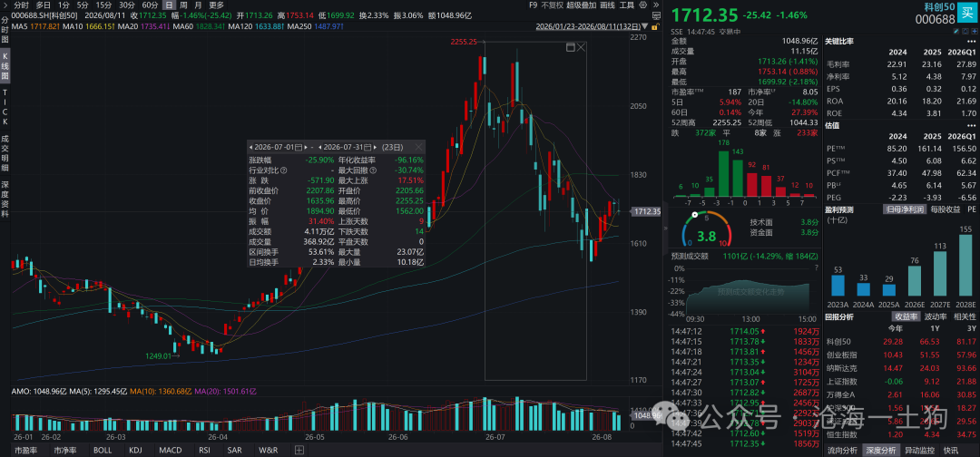Step end date 2026-07-31 forward with right arrow
The image size is (980, 457).
pyautogui.click(x=375, y=147)
